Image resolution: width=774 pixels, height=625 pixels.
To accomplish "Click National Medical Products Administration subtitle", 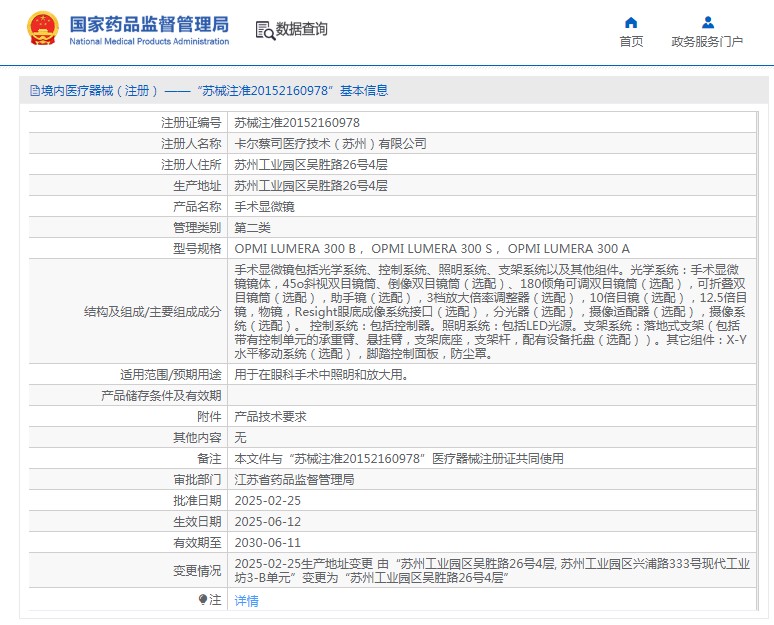I will click(x=149, y=41).
